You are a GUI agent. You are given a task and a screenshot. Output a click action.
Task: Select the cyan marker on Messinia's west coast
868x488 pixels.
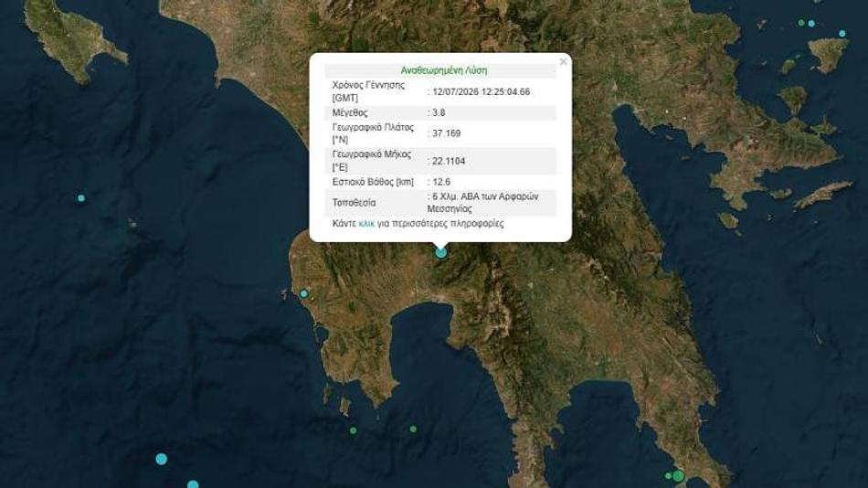click(303, 293)
